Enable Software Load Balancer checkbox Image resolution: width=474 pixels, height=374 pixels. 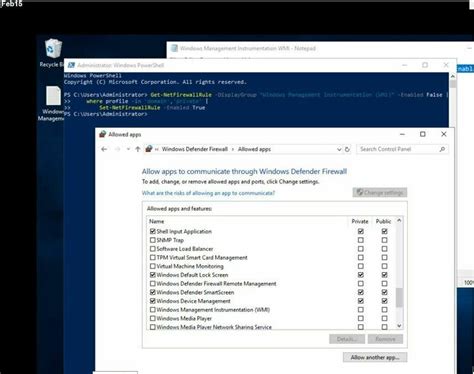pyautogui.click(x=153, y=249)
